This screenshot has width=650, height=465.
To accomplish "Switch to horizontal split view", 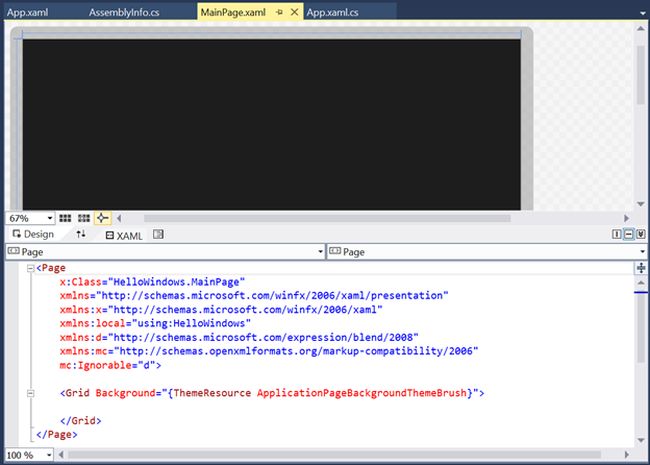I will [628, 234].
